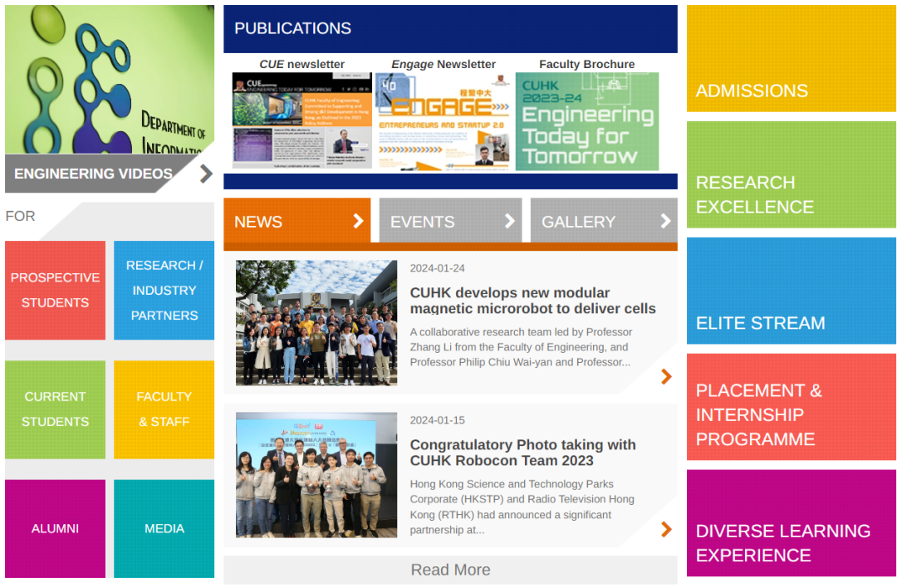Open the Elite Stream section
The height and width of the screenshot is (588, 897).
[792, 291]
